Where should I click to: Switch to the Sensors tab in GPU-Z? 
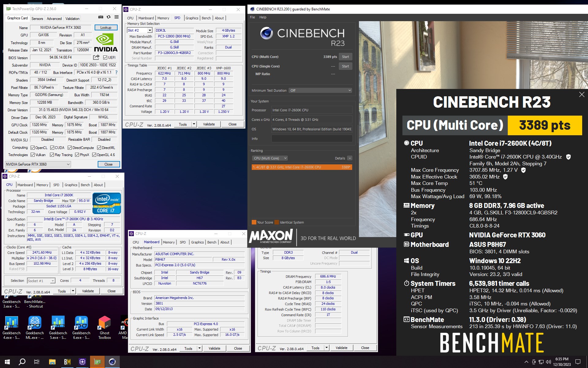click(37, 19)
